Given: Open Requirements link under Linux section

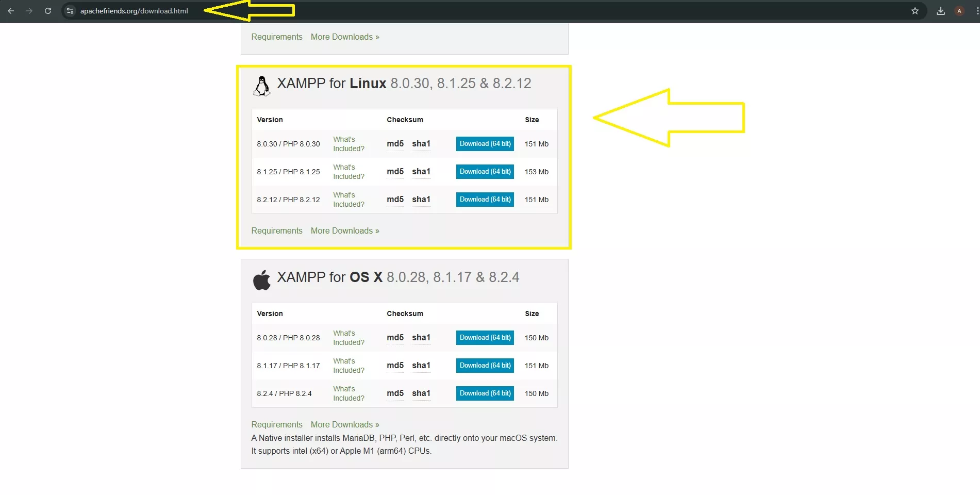Looking at the screenshot, I should tap(277, 231).
